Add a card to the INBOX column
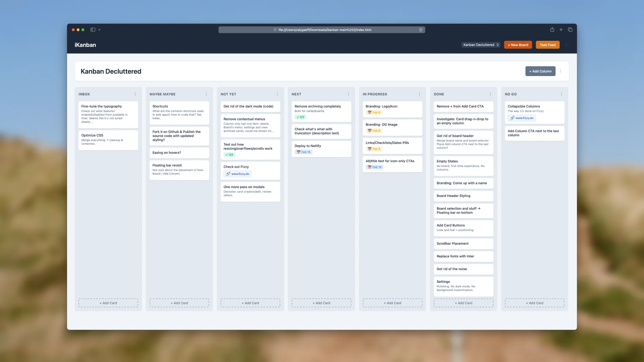 (108, 303)
